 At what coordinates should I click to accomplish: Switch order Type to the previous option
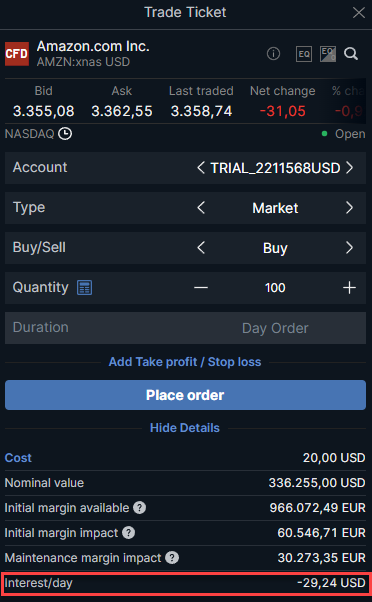(201, 208)
